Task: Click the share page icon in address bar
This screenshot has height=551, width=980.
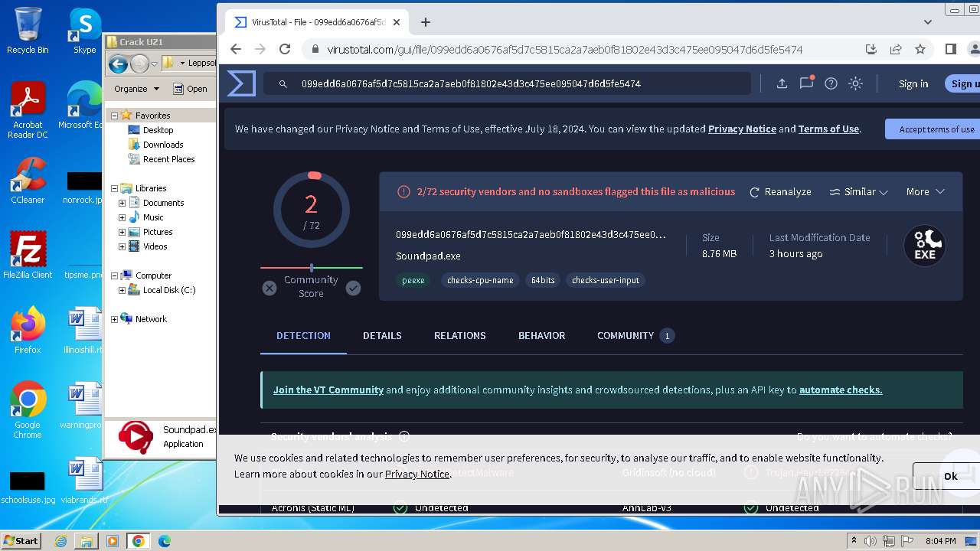Action: click(896, 49)
